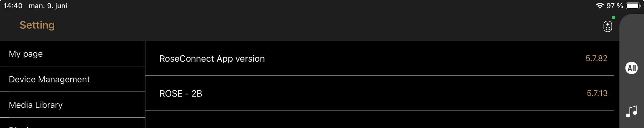Tap the battery icon in status bar

[x=633, y=6]
